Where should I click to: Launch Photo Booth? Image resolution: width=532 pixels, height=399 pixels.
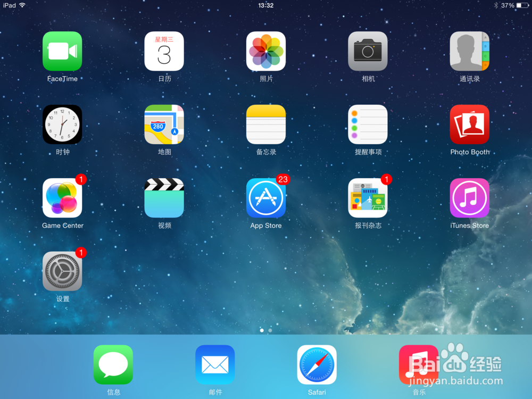[x=470, y=124]
